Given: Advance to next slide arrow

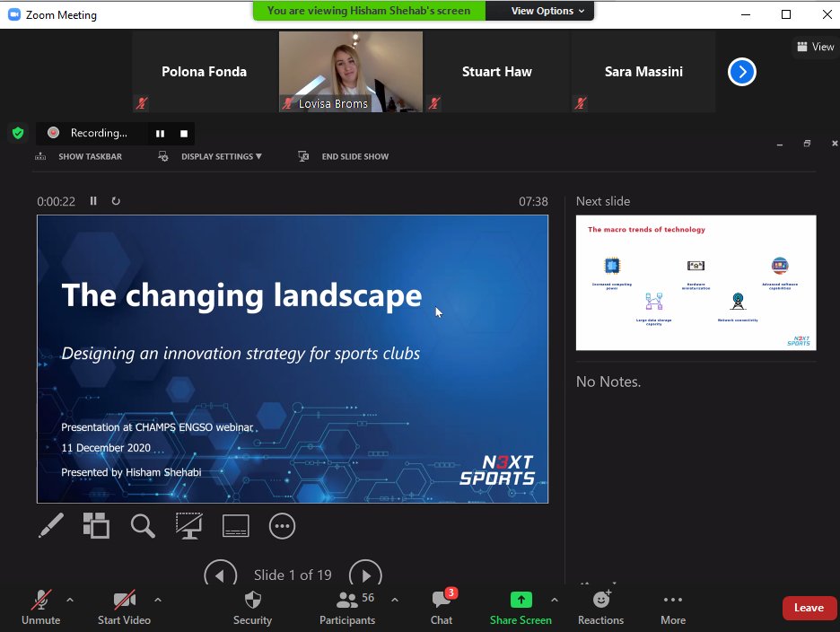Looking at the screenshot, I should click(x=365, y=575).
